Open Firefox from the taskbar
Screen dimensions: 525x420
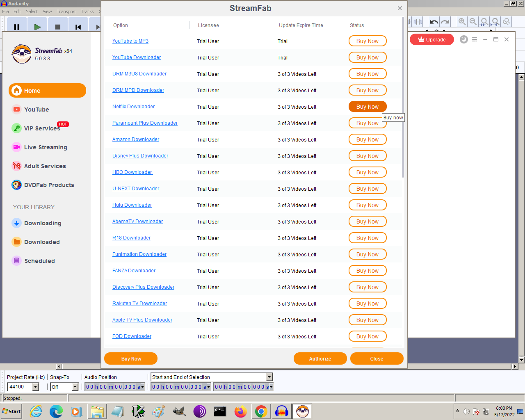tap(241, 411)
